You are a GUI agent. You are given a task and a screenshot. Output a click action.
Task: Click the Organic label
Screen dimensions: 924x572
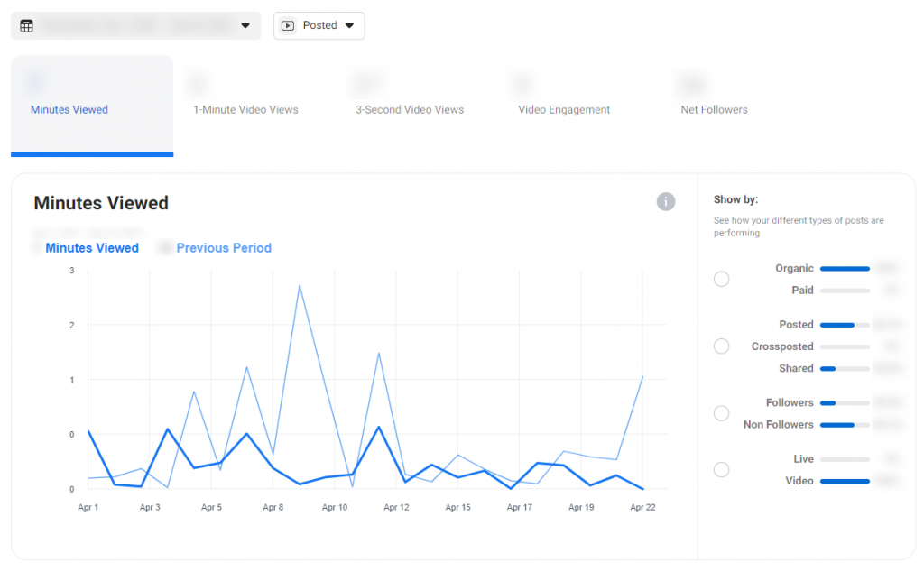tap(794, 269)
